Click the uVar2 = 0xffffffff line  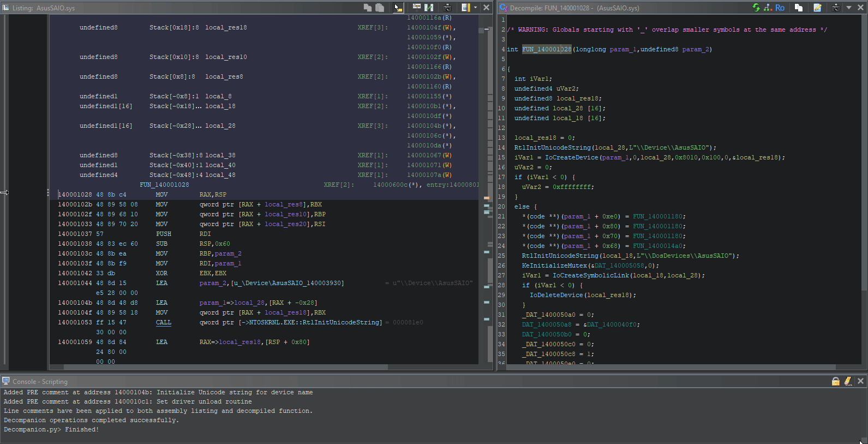[x=558, y=187]
